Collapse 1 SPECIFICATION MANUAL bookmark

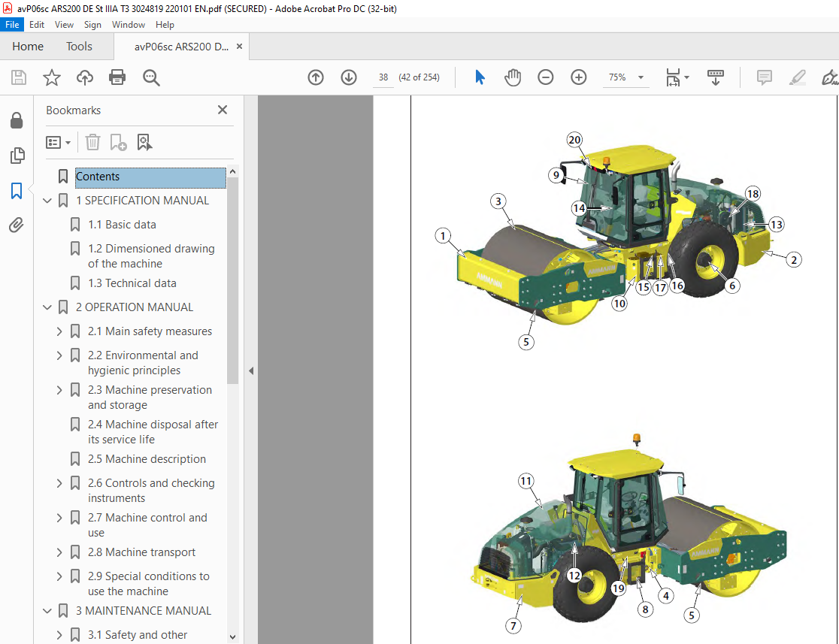[x=47, y=201]
